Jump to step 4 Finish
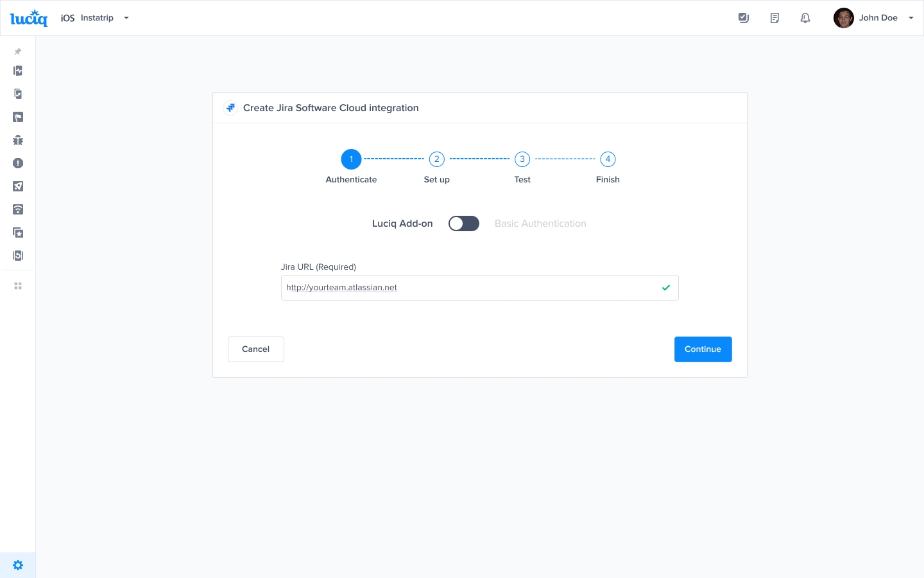Image resolution: width=924 pixels, height=578 pixels. coord(608,159)
